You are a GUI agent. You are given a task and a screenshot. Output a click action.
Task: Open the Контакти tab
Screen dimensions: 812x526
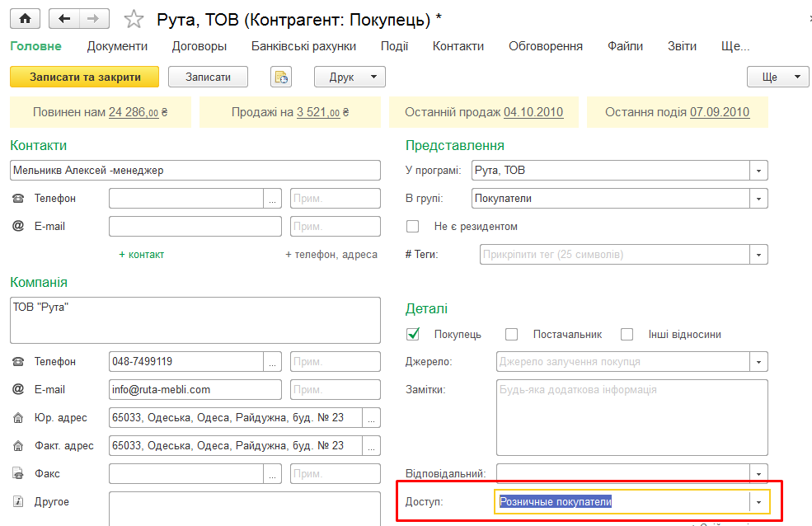pyautogui.click(x=458, y=46)
